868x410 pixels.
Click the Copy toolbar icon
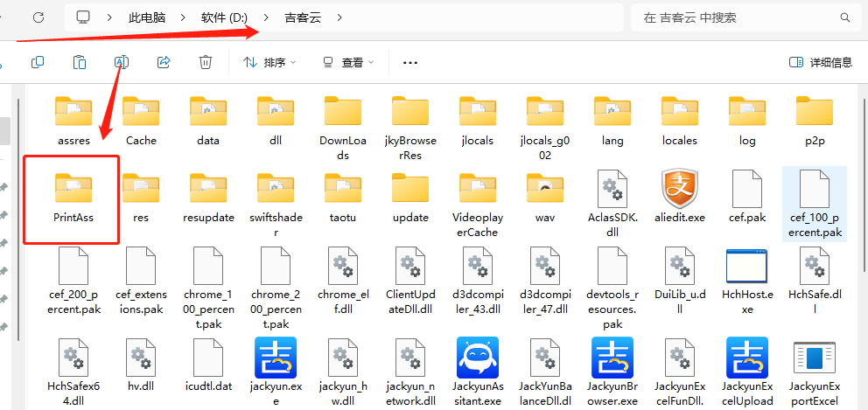38,63
